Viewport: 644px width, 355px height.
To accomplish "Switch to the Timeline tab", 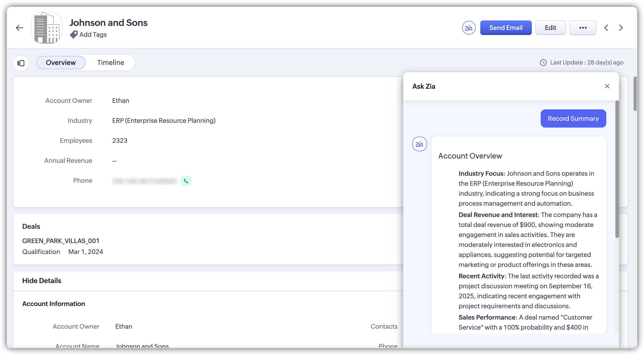I will pyautogui.click(x=111, y=62).
